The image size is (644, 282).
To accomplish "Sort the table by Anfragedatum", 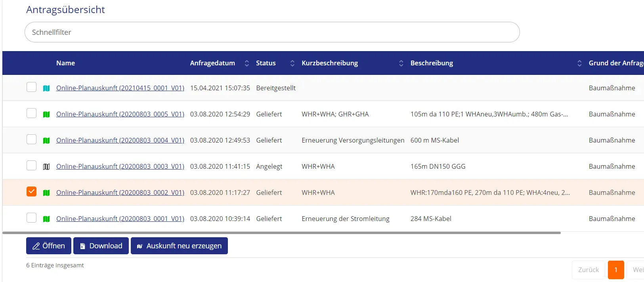I will 247,63.
